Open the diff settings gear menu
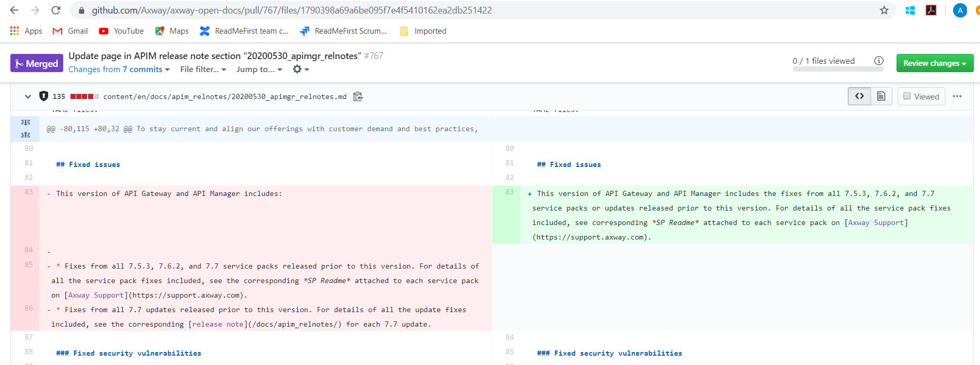The image size is (980, 365). 301,69
